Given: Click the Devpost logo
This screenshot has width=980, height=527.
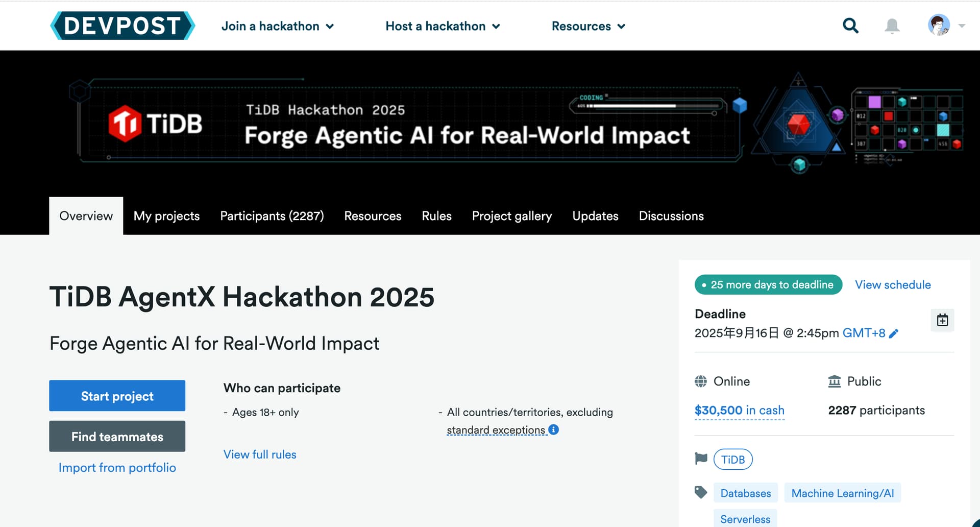Looking at the screenshot, I should coord(122,26).
